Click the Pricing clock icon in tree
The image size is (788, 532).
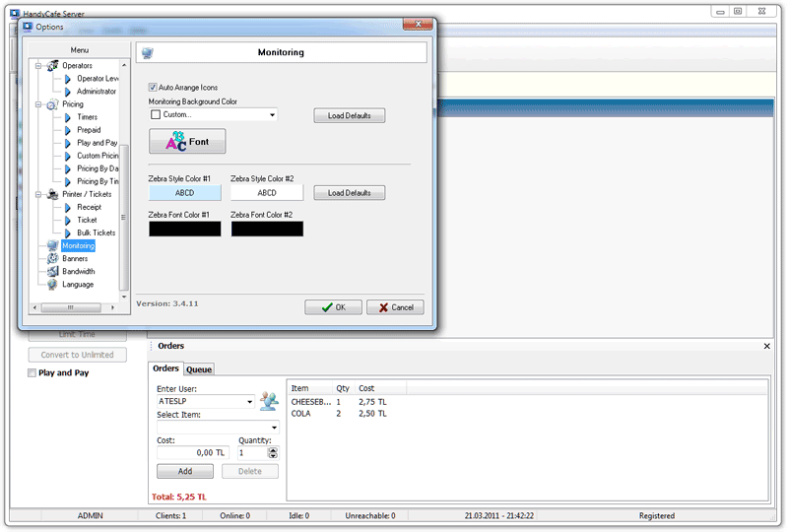coord(52,104)
